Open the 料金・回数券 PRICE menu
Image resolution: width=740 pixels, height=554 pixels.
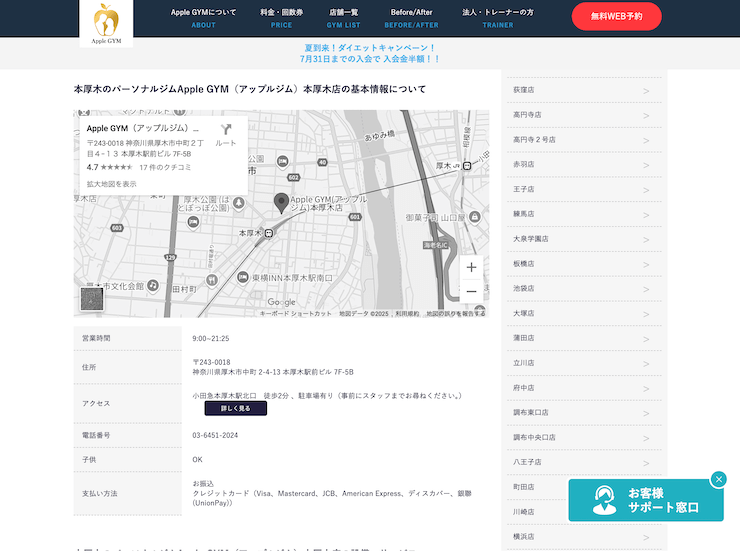pos(281,18)
